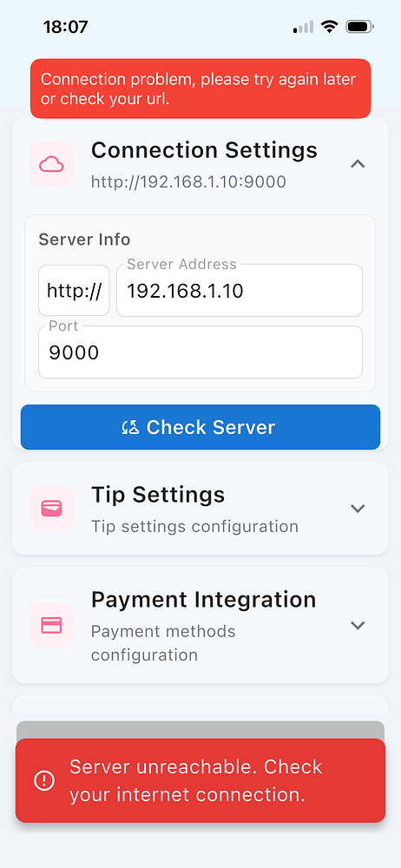
Task: Collapse the Connection Settings section with the chevron
Action: click(358, 164)
